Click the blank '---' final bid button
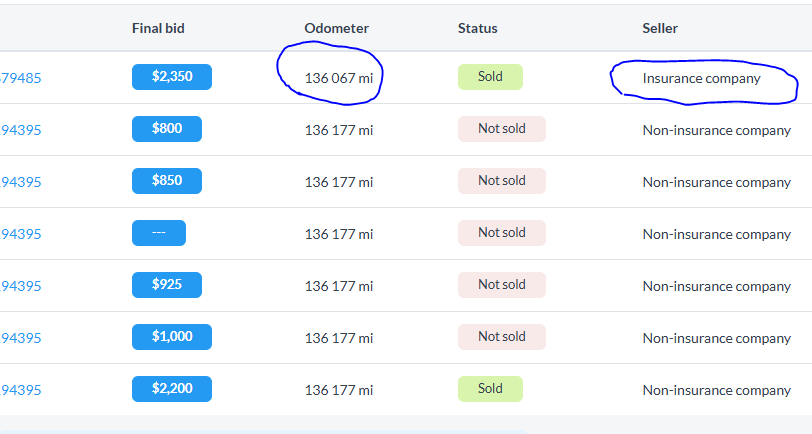812x434 pixels. (158, 233)
